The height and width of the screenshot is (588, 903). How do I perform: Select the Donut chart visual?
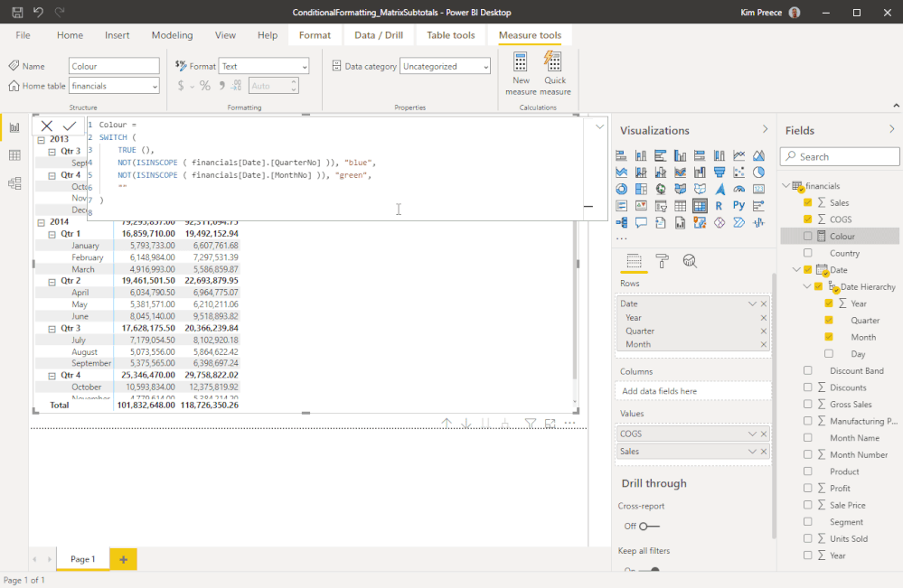[x=621, y=189]
